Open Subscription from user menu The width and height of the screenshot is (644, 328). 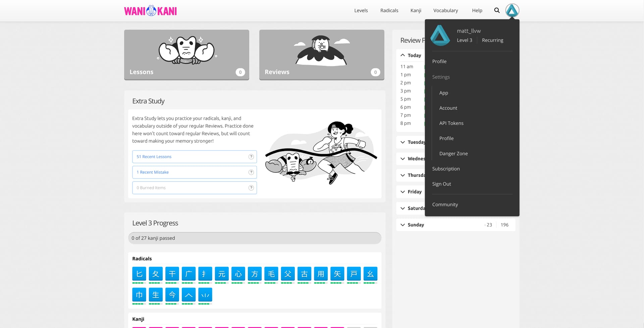pyautogui.click(x=446, y=169)
